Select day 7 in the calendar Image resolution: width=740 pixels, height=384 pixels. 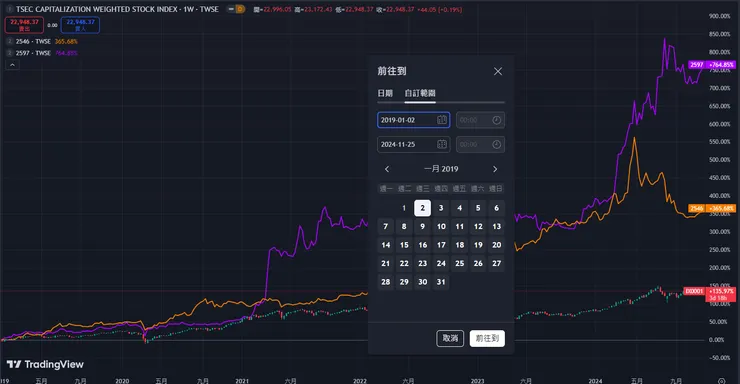click(x=386, y=226)
